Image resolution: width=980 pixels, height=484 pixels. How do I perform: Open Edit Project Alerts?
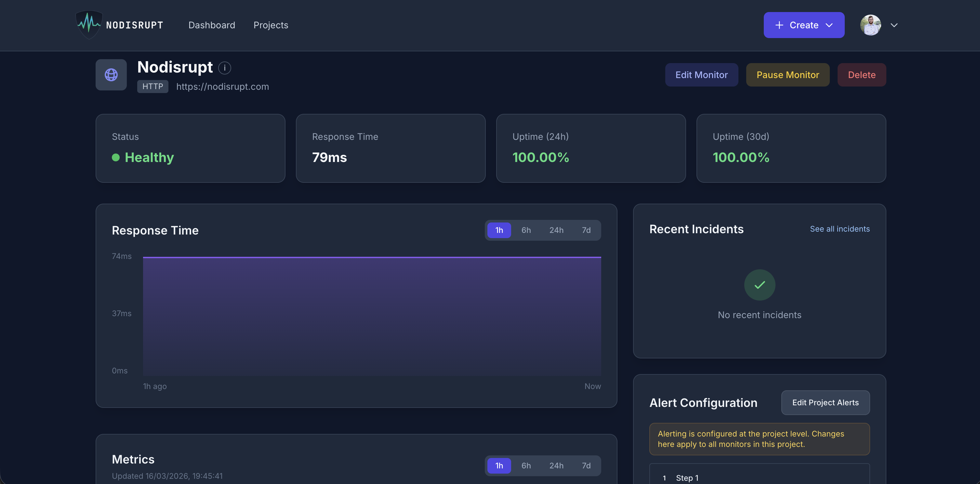[x=825, y=403]
